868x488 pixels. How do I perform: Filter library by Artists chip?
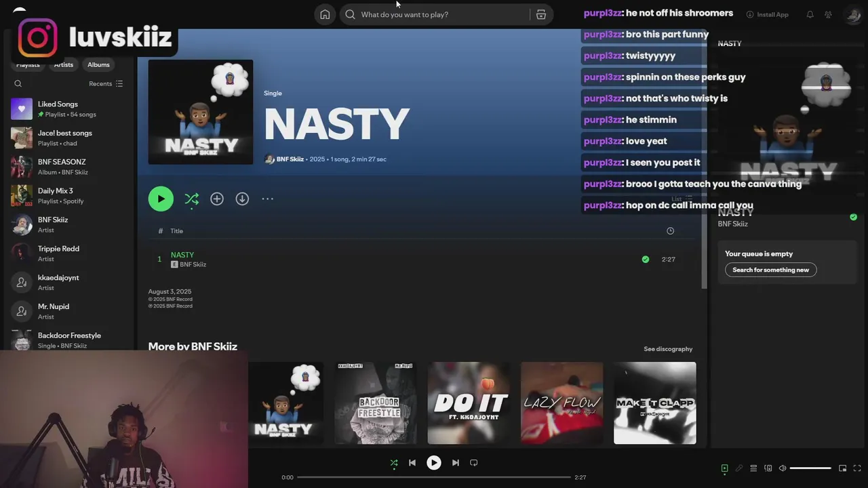(x=64, y=64)
